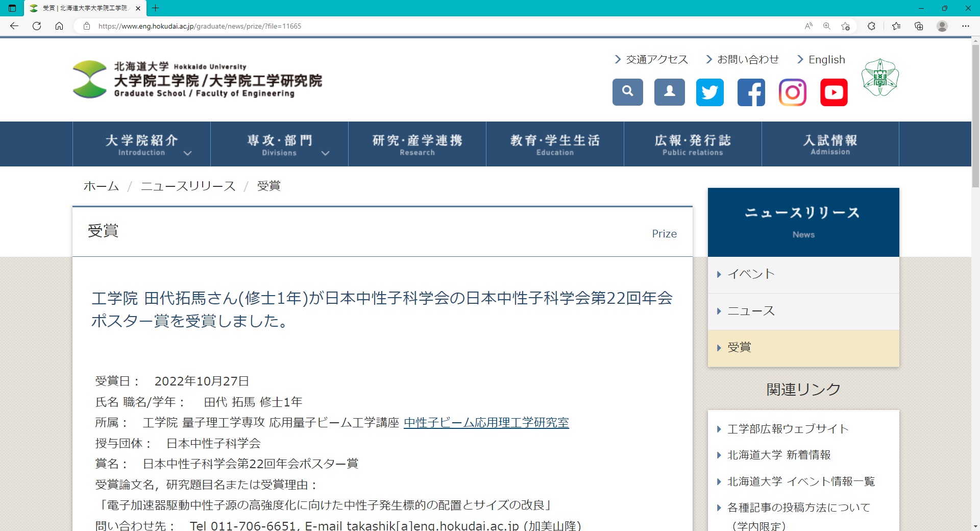Select イベント in the sidebar

[803, 275]
